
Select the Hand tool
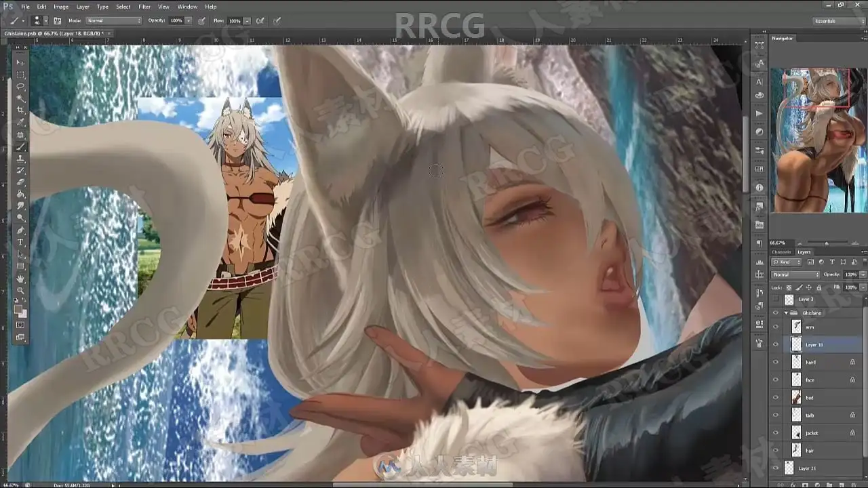[x=20, y=279]
